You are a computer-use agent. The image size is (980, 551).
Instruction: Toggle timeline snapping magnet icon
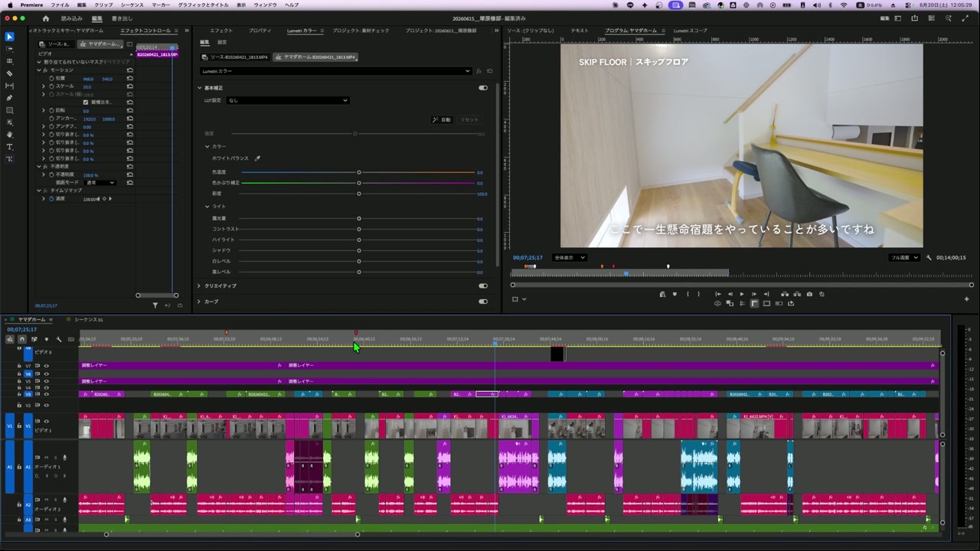(x=21, y=339)
